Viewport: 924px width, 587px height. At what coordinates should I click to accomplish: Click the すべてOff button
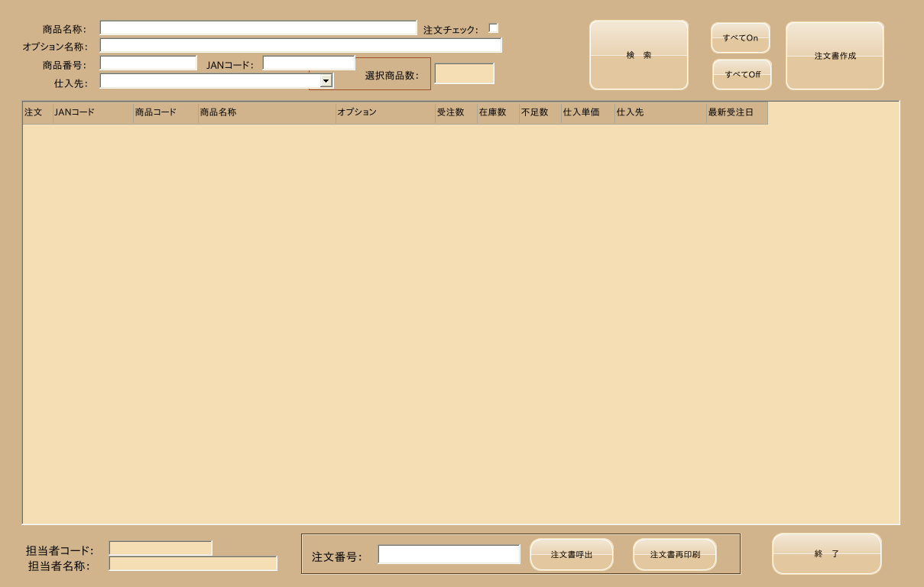tap(742, 75)
